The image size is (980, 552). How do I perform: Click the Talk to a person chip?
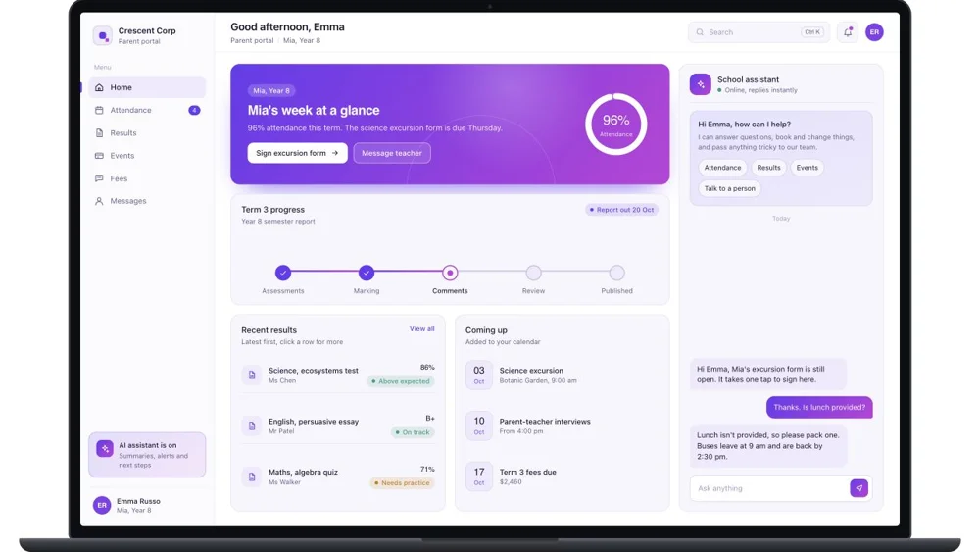pyautogui.click(x=729, y=189)
